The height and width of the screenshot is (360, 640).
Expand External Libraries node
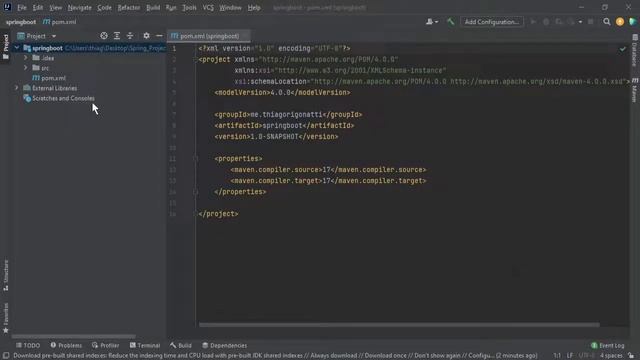click(17, 88)
